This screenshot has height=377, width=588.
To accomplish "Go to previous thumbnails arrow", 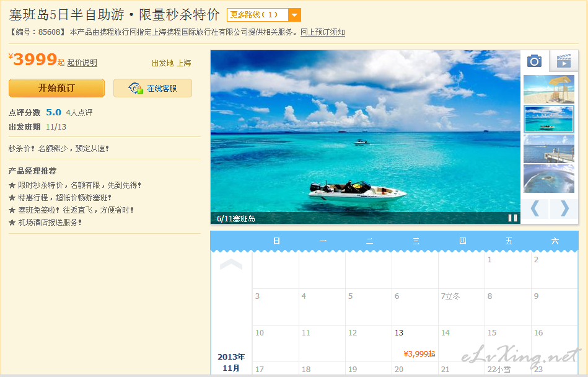I will click(535, 208).
